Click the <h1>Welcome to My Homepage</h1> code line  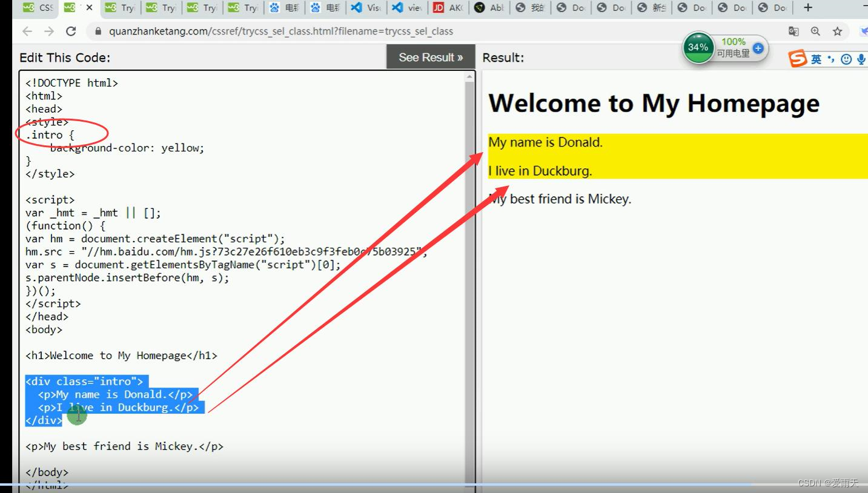pyautogui.click(x=121, y=356)
